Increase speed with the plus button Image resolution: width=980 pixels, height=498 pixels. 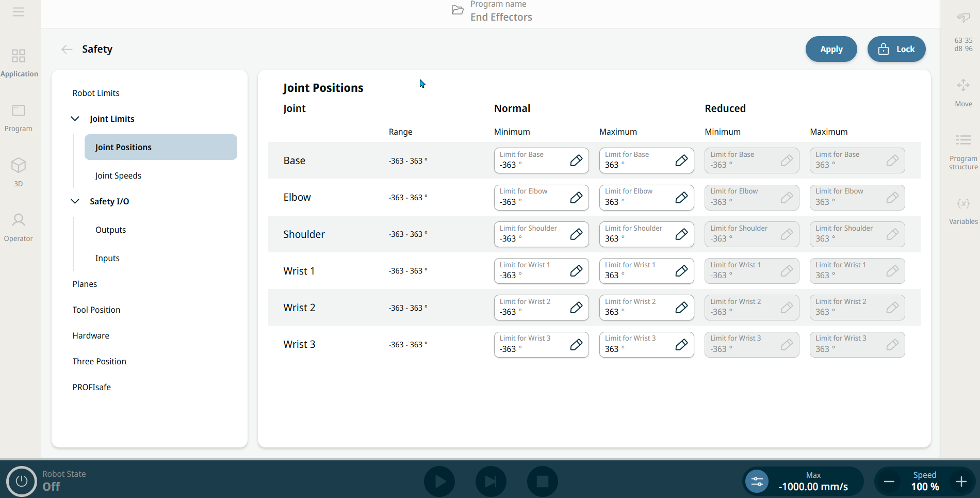click(x=961, y=481)
